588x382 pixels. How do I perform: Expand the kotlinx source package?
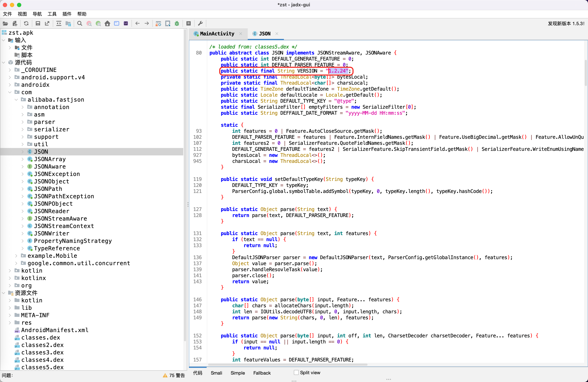[x=10, y=278]
